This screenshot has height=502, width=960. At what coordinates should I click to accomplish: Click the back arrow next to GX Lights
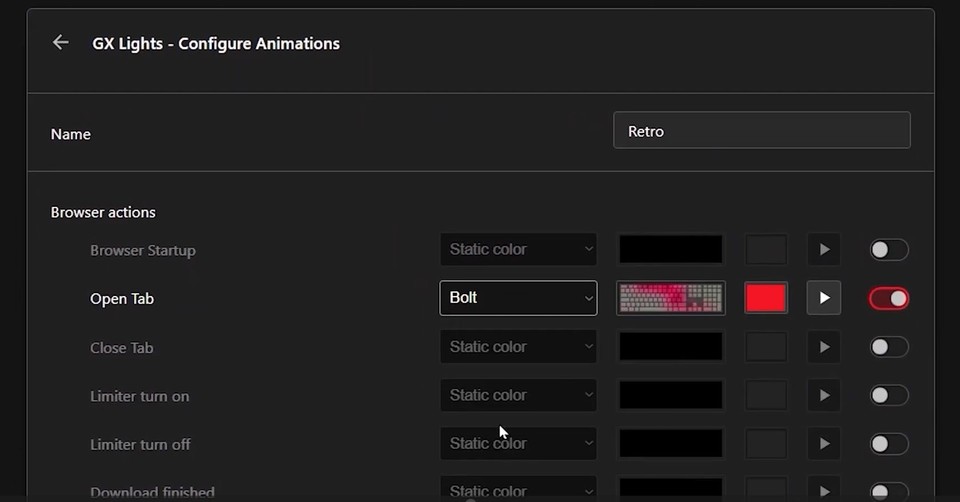61,42
